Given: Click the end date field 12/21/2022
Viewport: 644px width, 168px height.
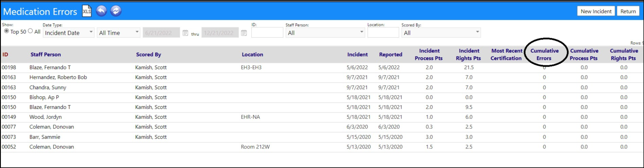Looking at the screenshot, I should (220, 33).
